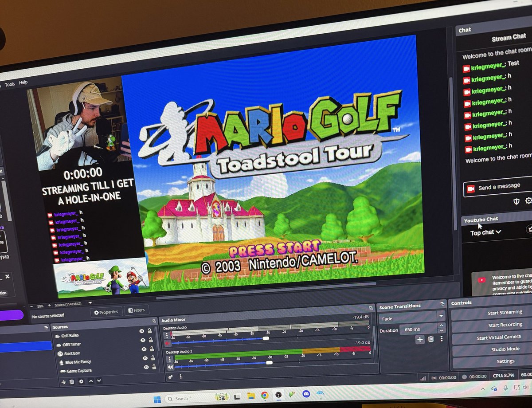Mute the Desktop Audio 2 channel

pos(171,367)
